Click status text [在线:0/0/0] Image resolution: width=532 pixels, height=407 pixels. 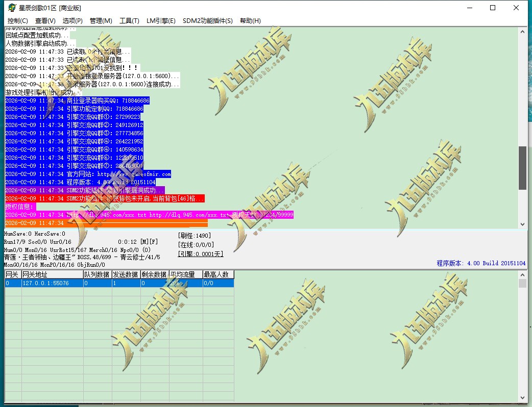pyautogui.click(x=196, y=245)
